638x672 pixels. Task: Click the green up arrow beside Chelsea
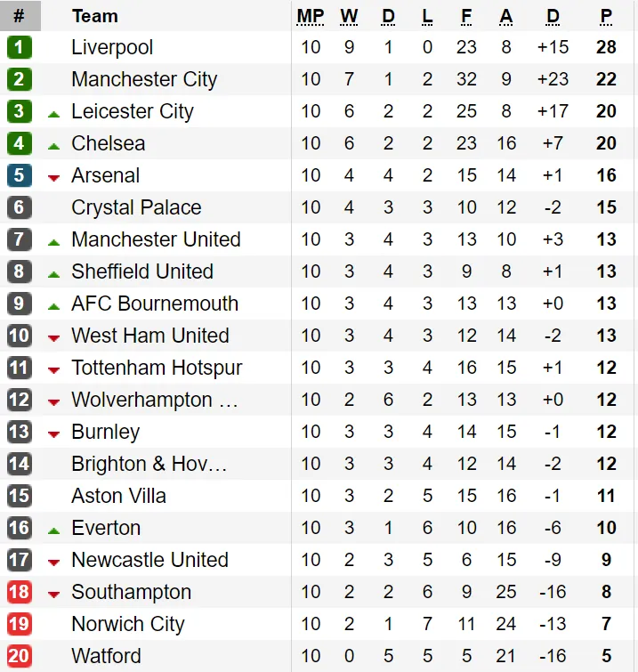point(53,146)
